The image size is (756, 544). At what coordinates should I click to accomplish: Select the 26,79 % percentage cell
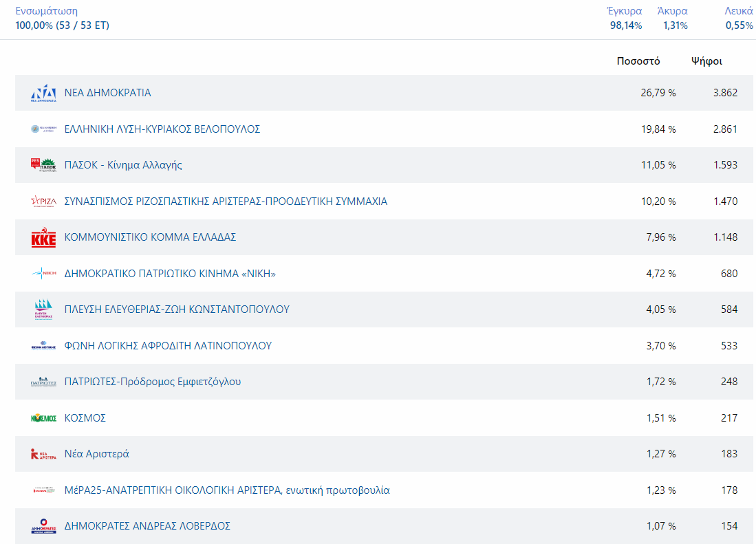coord(658,93)
